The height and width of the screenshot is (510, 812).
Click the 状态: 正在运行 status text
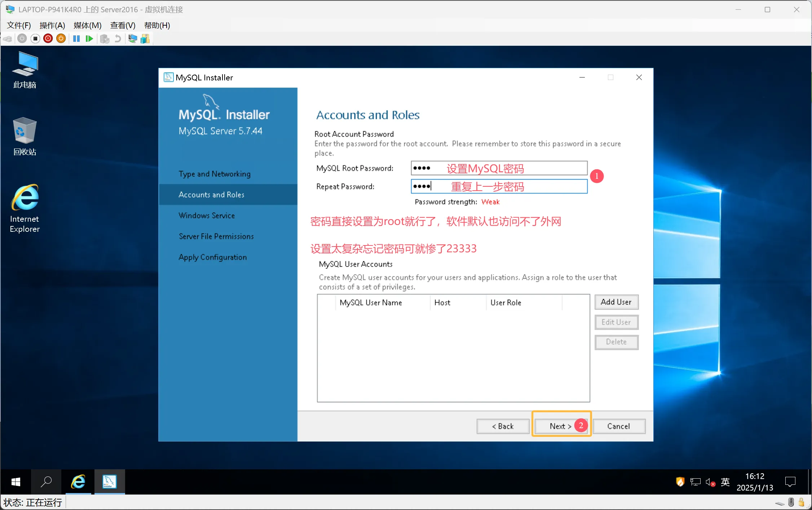pyautogui.click(x=33, y=502)
